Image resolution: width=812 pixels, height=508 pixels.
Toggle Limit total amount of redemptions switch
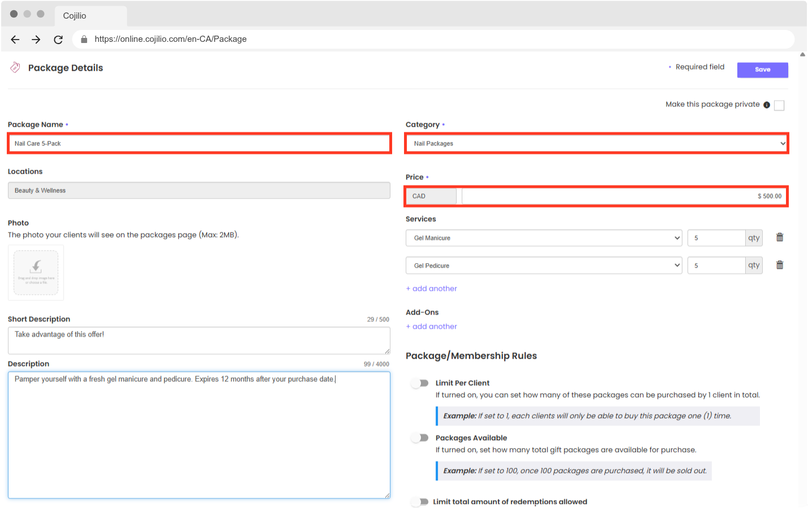420,501
